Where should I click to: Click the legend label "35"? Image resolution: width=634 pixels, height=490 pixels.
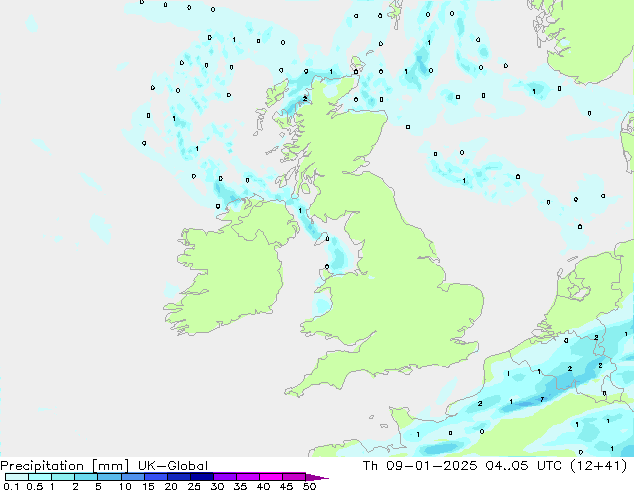tap(240, 486)
